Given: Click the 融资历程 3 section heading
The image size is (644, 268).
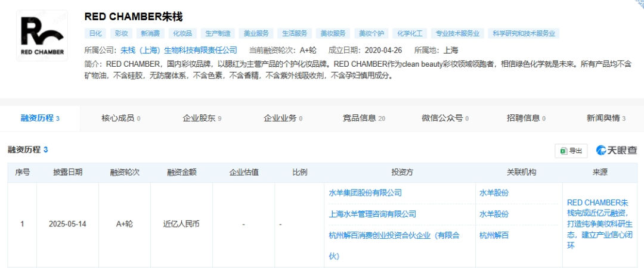Looking at the screenshot, I should point(28,150).
